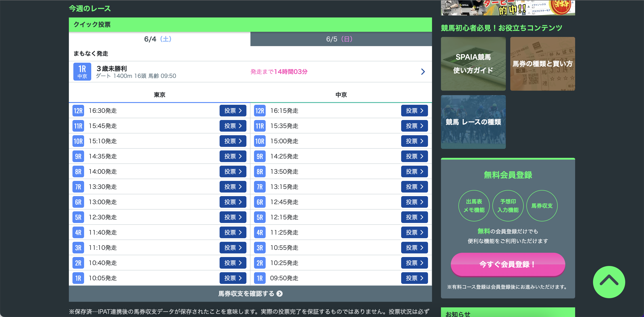
Task: Click the 中京 11R badge icon
Action: point(260,126)
